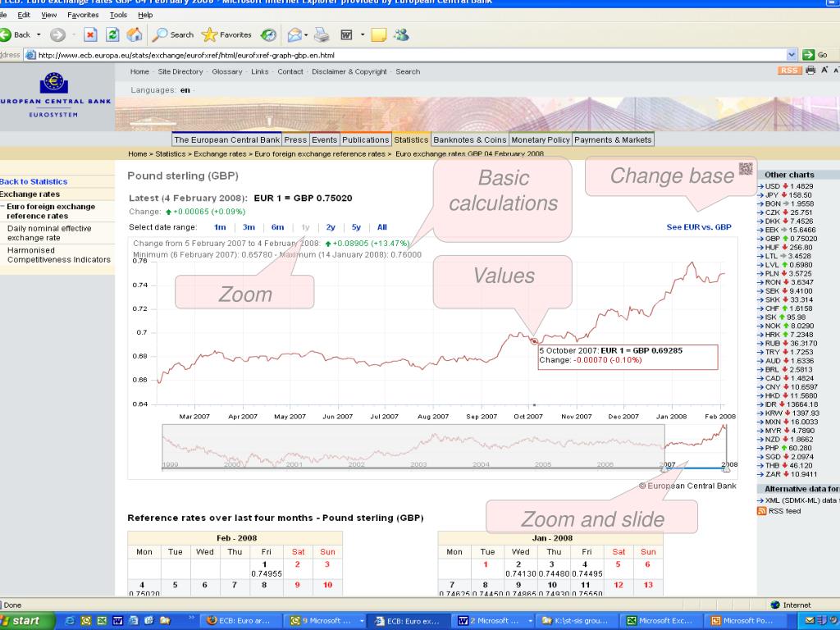Select the 5y date range
The image size is (840, 630).
click(x=356, y=227)
